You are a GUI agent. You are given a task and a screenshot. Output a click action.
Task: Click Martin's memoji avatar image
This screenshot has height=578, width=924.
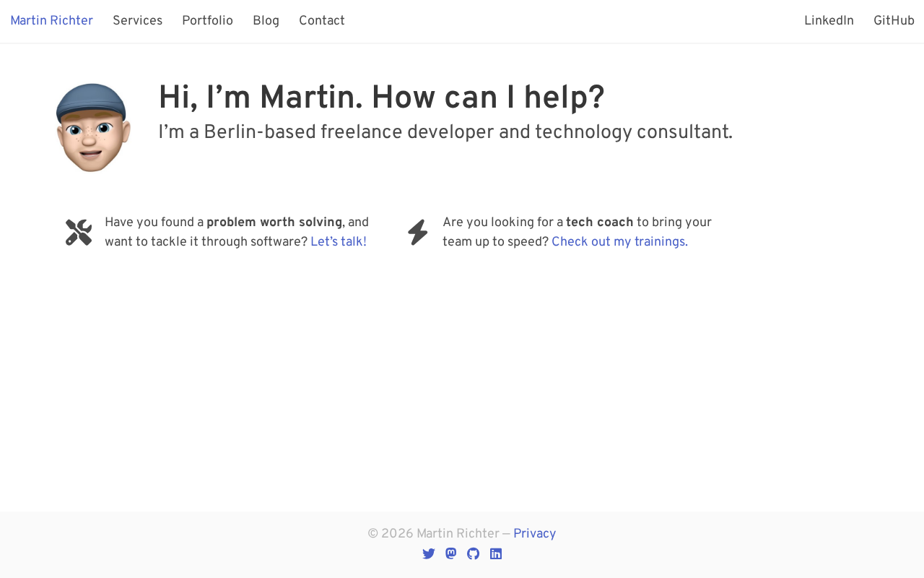pos(93,128)
